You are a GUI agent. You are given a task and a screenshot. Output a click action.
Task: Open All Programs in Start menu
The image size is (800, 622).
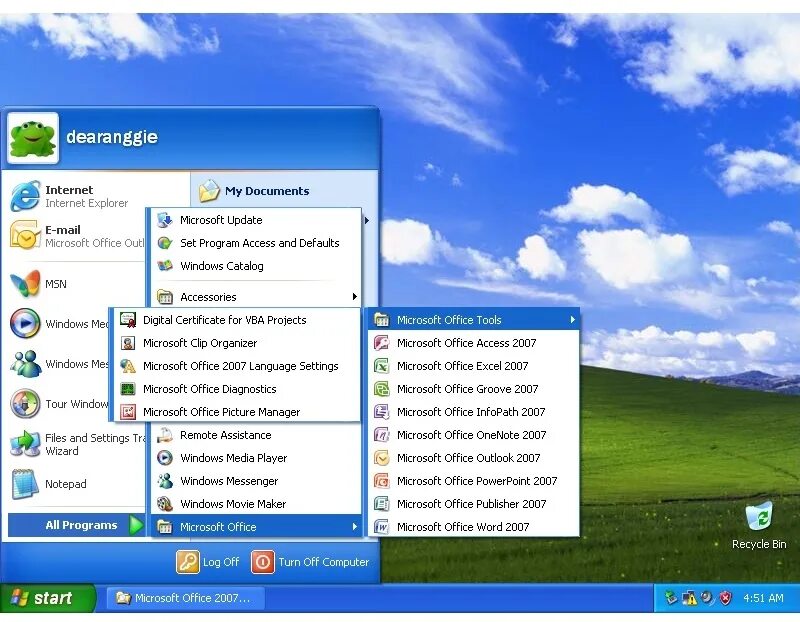coord(77,525)
